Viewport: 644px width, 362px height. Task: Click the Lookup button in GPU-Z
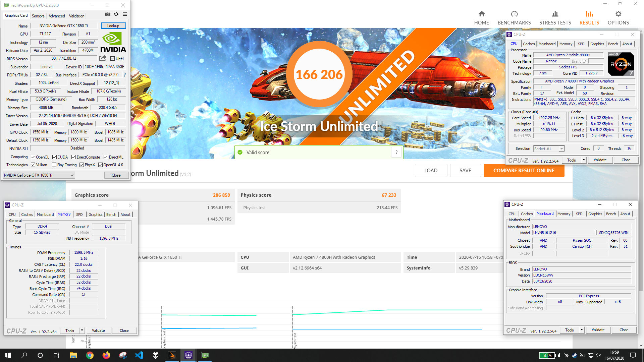pos(113,26)
